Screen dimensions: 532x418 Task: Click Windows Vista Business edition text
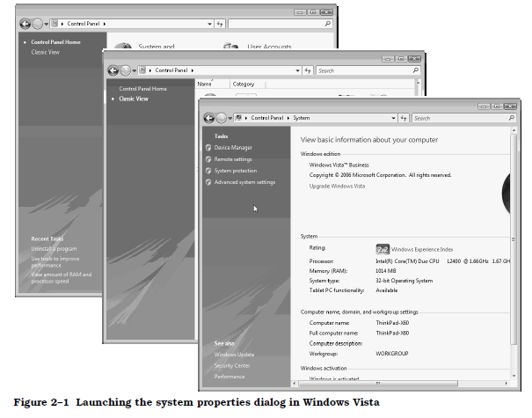click(x=339, y=165)
